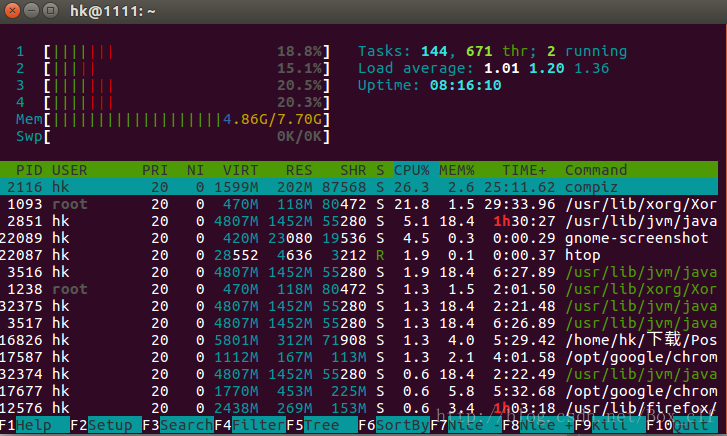
Task: Click F8 Nice + in footer
Action: [x=538, y=425]
